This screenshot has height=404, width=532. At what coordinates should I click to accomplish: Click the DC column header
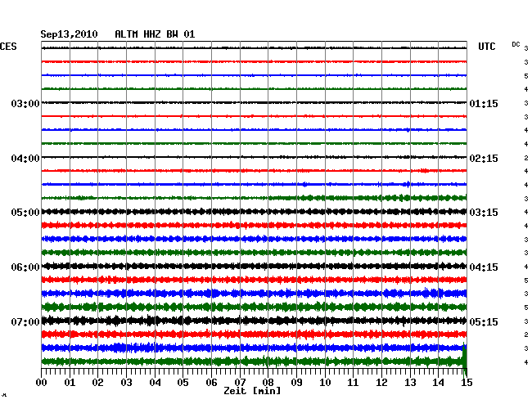tap(516, 44)
